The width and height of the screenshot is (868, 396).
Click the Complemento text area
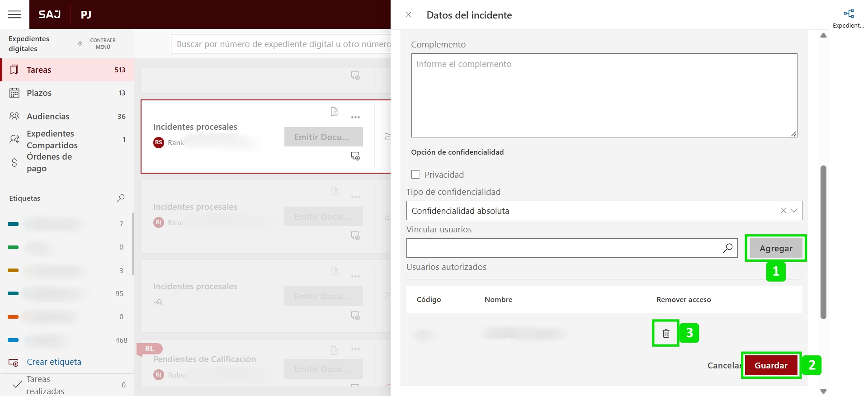pyautogui.click(x=604, y=95)
